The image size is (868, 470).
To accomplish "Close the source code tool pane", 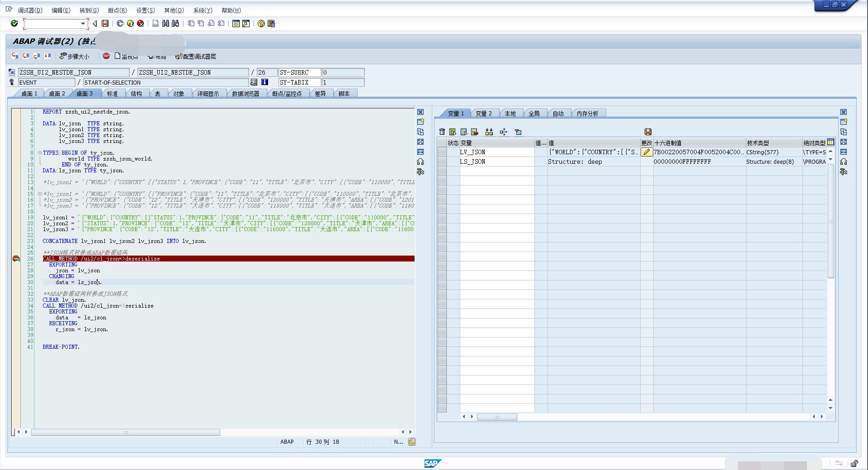I will [x=420, y=112].
